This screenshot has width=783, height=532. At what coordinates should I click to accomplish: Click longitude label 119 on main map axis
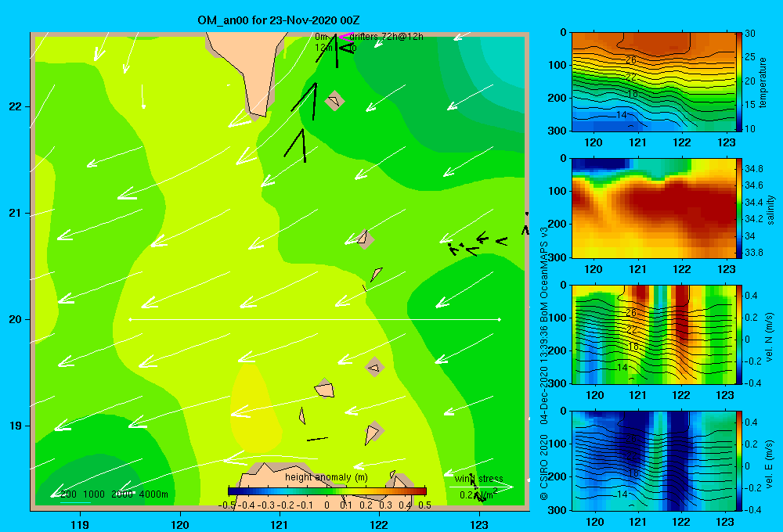pyautogui.click(x=81, y=524)
